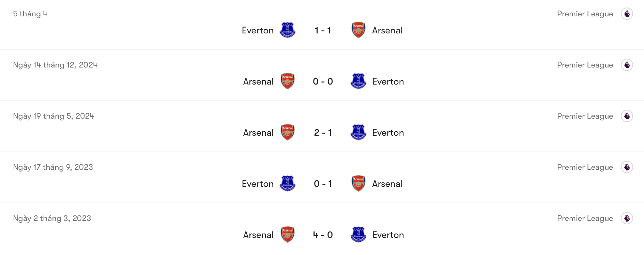Select the date Ngày 17 tháng 9, 2023
Image resolution: width=644 pixels, height=255 pixels.
[52, 167]
